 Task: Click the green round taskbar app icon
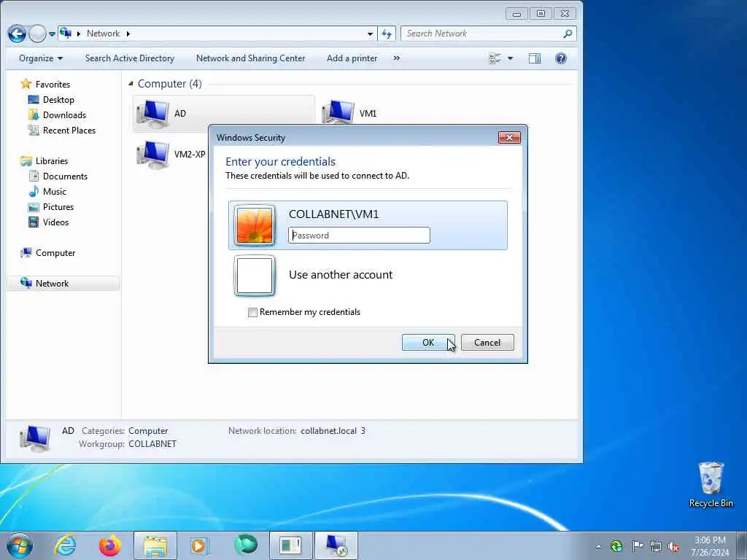point(246,545)
